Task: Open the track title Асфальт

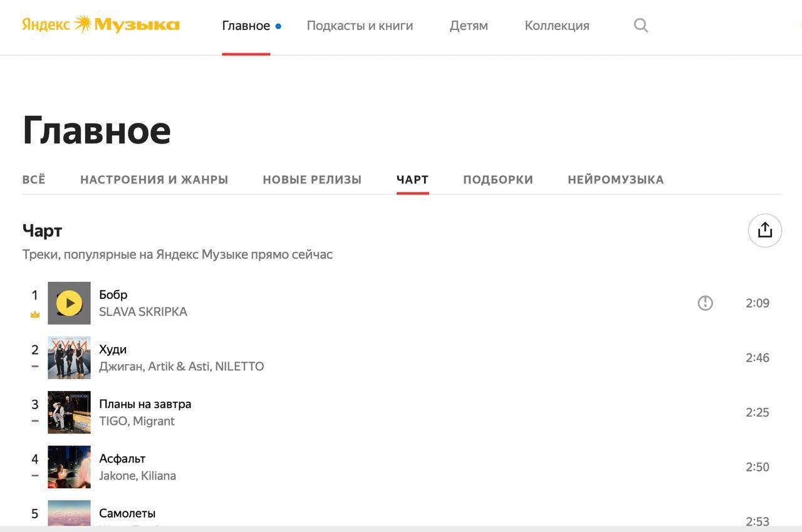Action: coord(122,458)
